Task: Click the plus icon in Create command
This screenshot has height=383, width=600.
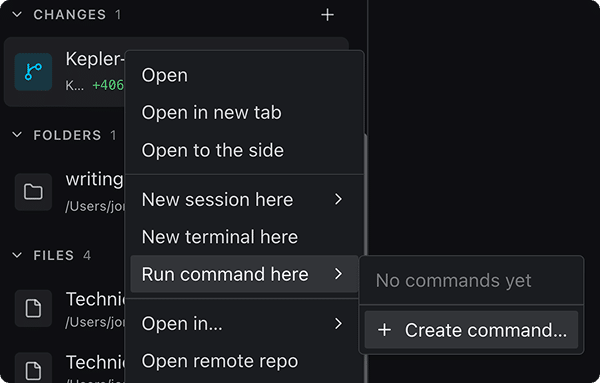Action: [384, 330]
